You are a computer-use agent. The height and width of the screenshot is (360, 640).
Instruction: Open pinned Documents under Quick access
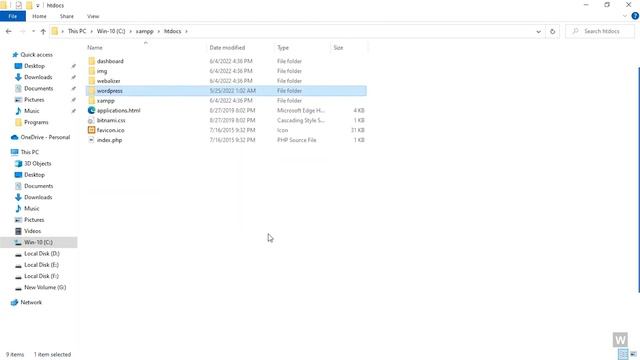click(x=38, y=89)
